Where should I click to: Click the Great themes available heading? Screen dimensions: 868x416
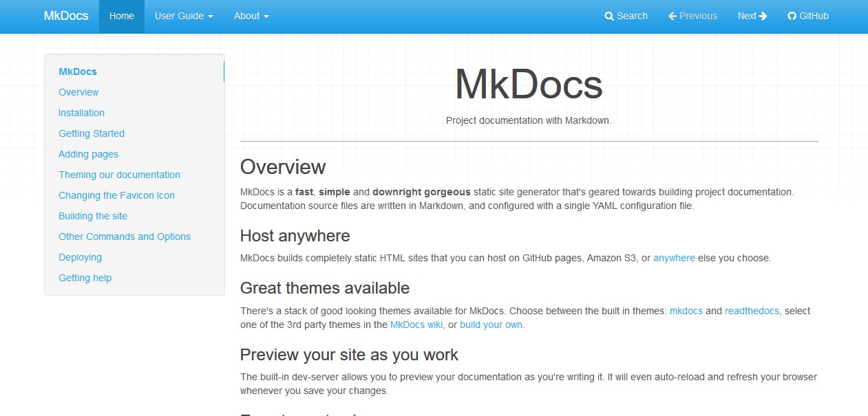click(325, 288)
